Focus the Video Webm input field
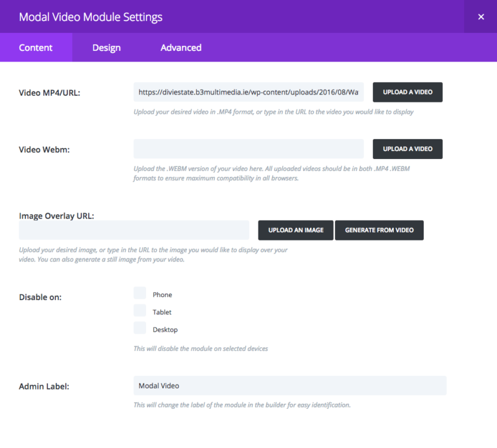The width and height of the screenshot is (497, 448). [x=248, y=149]
